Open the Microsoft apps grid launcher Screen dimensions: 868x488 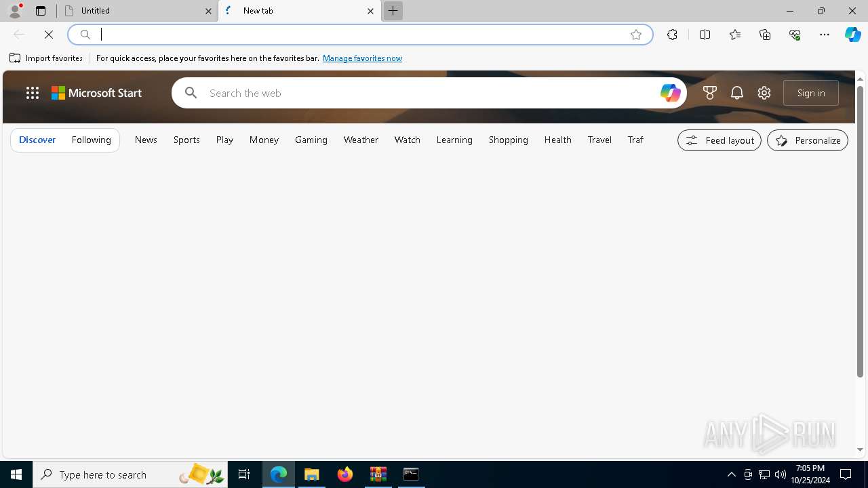[x=33, y=93]
